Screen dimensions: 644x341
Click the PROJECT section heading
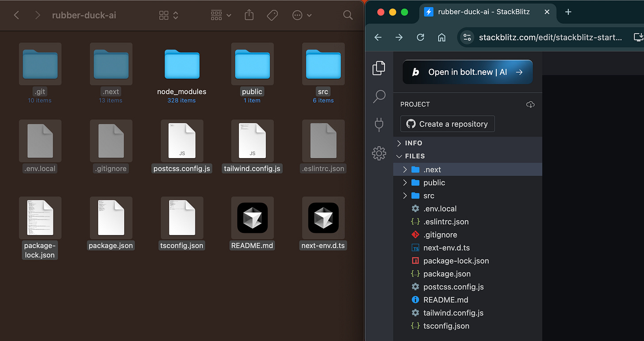415,105
